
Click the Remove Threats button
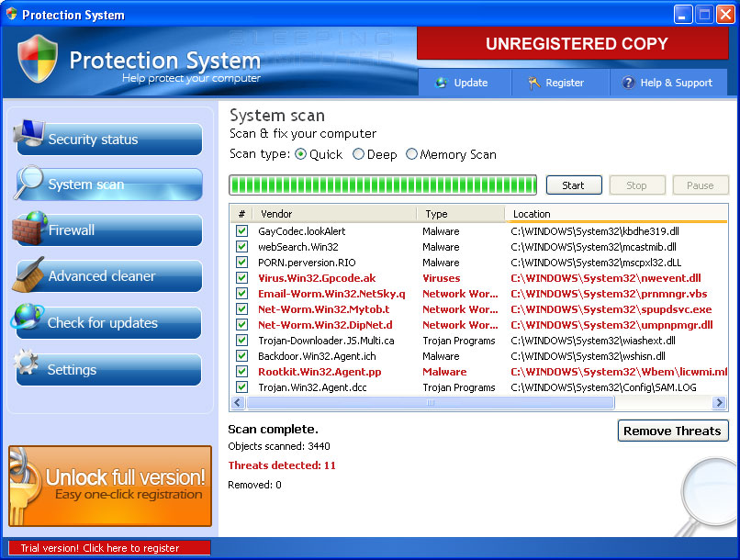click(x=672, y=431)
